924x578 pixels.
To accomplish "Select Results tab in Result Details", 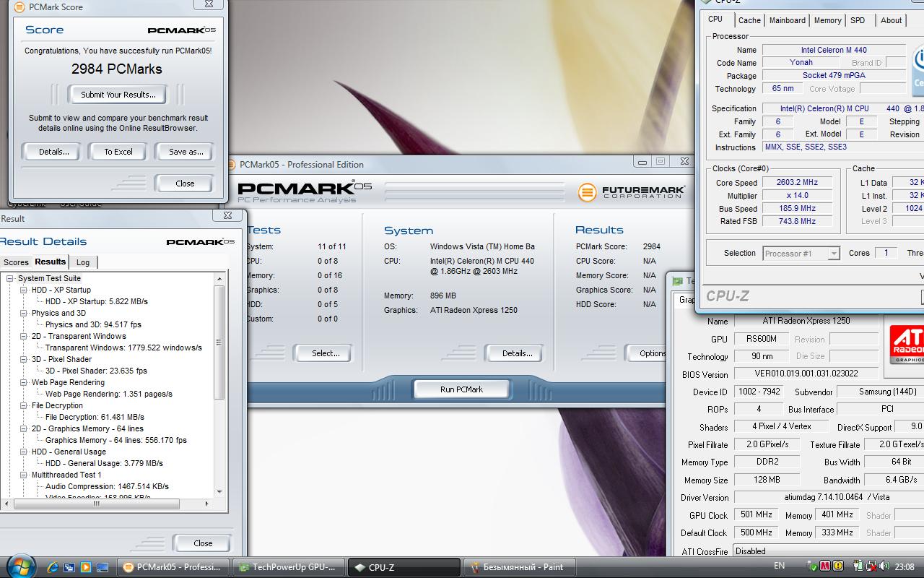I will click(51, 262).
